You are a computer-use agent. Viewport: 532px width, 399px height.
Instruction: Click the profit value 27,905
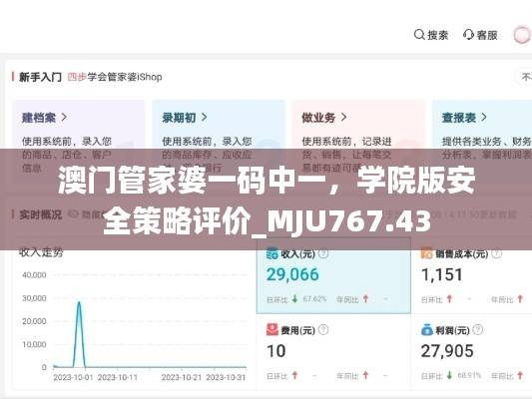point(447,351)
